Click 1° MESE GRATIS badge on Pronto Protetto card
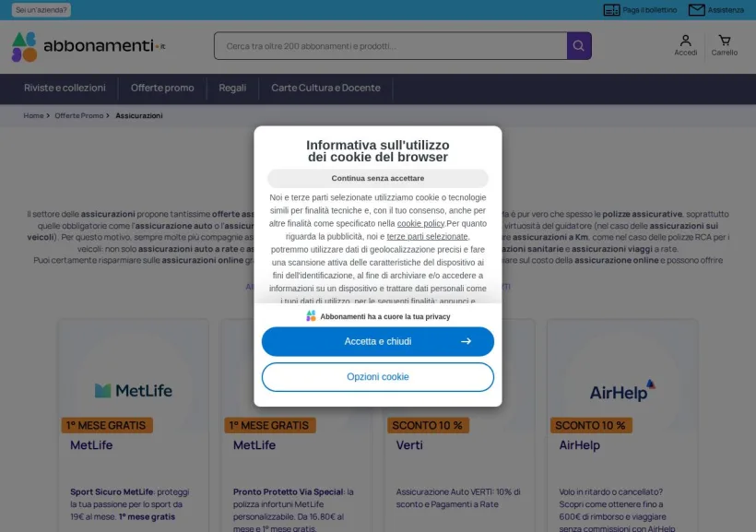 tap(269, 425)
